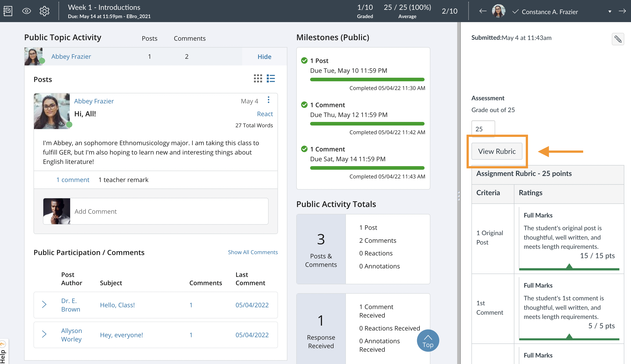Open post options three-dot menu
Viewport: 631px width, 364px height.
(x=268, y=100)
